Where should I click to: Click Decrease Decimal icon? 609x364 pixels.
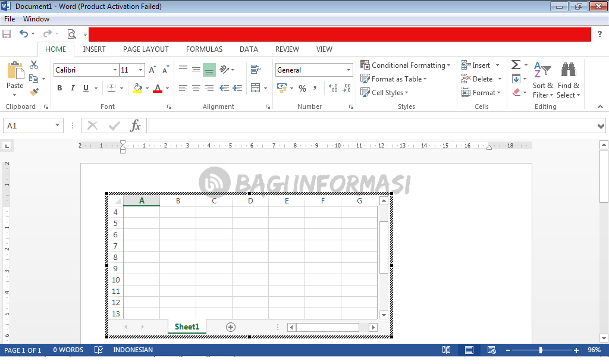point(347,88)
